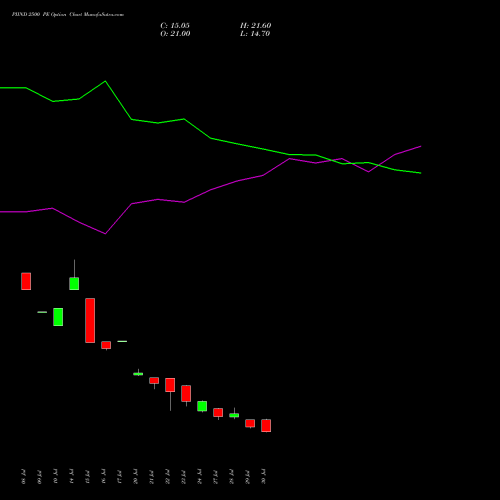The height and width of the screenshot is (500, 500).
Task: Click the close price value C: 15.05
Action: click(175, 26)
